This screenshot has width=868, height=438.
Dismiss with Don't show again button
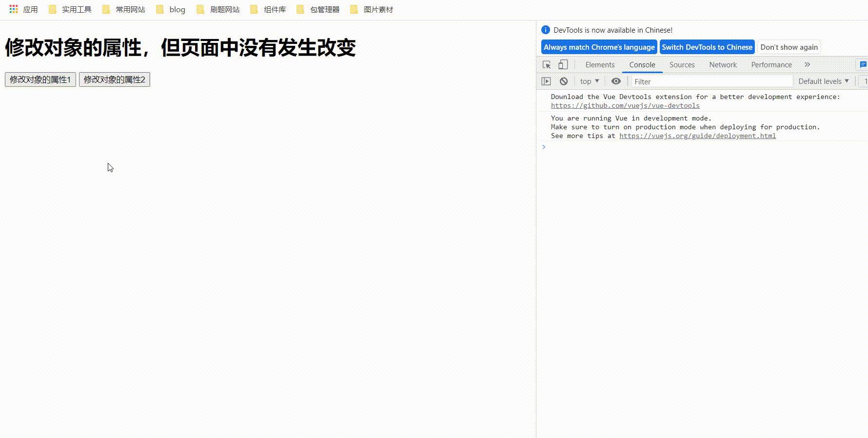pyautogui.click(x=789, y=47)
